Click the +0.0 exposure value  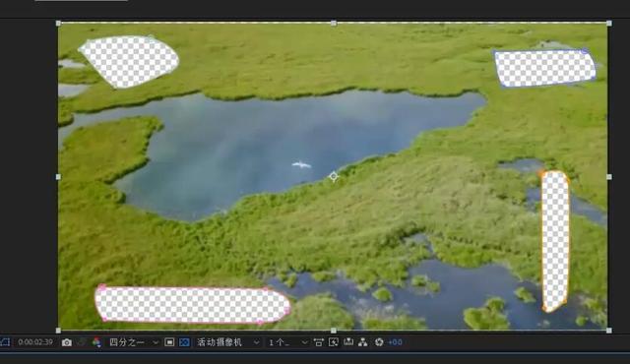[395, 342]
